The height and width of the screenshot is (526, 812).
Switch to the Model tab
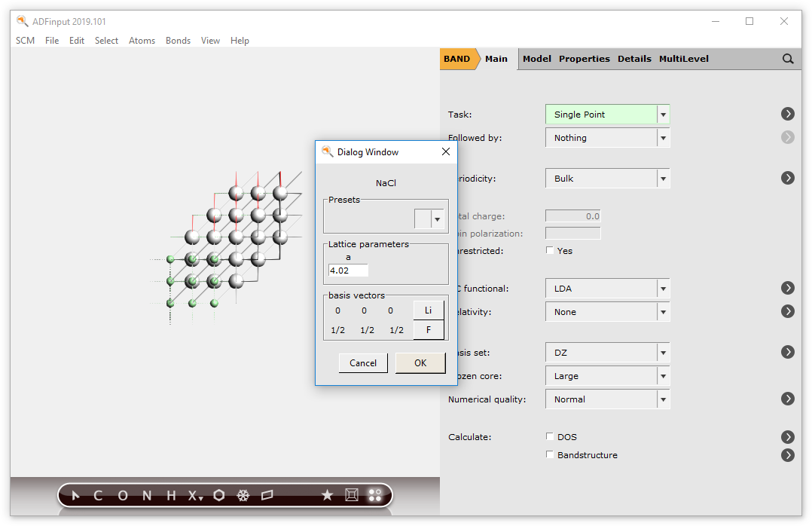coord(536,58)
